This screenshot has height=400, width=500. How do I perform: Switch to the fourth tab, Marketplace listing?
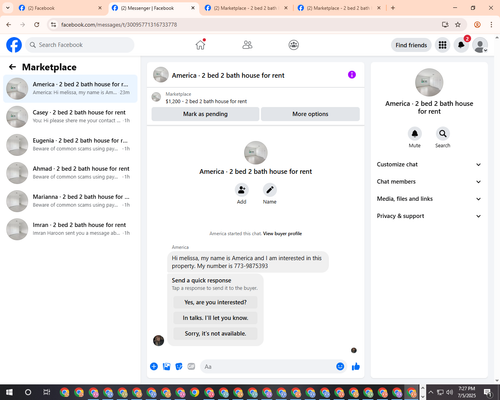tap(339, 8)
